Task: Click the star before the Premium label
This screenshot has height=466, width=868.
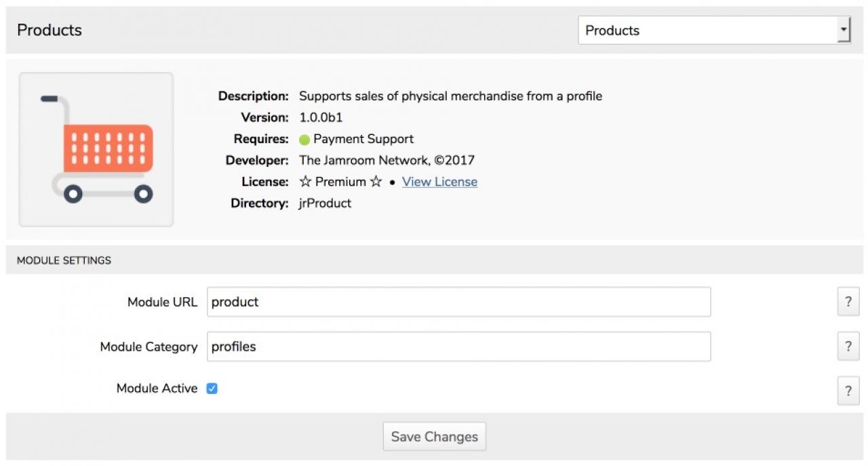Action: click(x=305, y=182)
